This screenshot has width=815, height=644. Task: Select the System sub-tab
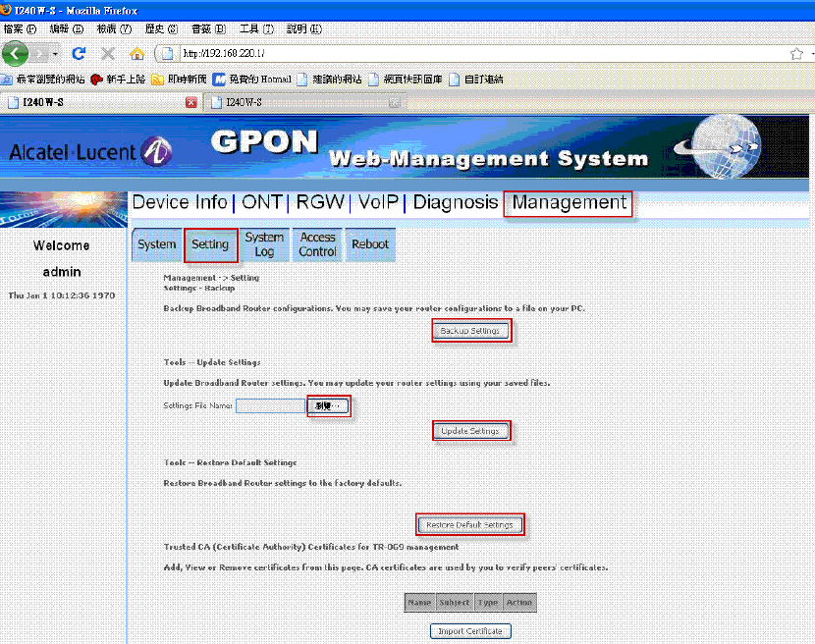point(156,244)
